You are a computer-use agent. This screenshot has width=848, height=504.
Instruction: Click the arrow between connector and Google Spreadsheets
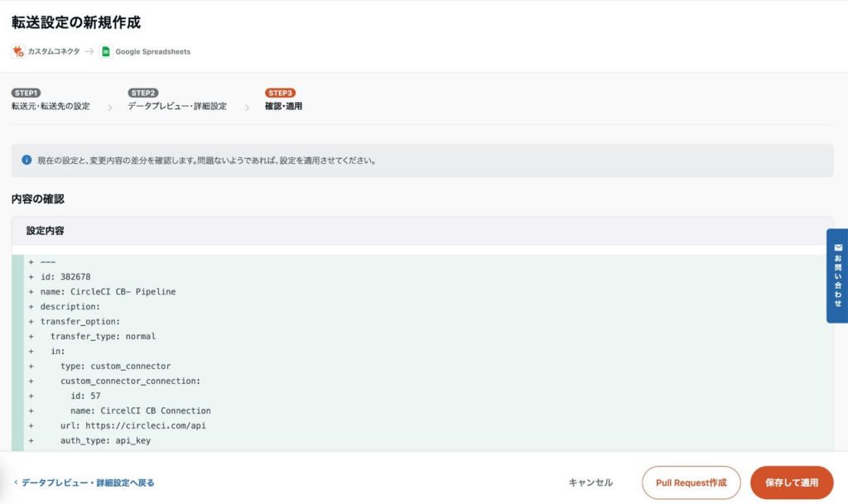(x=89, y=51)
